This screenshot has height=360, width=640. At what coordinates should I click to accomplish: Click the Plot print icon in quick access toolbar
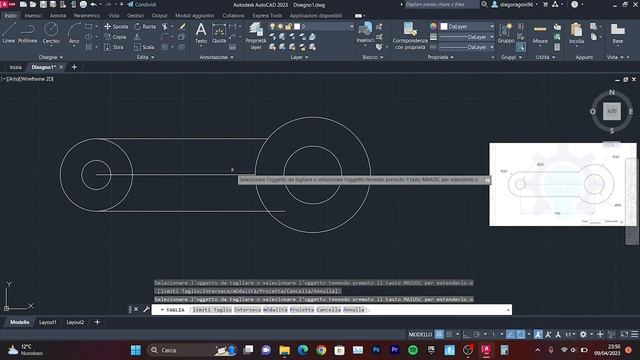[83, 4]
